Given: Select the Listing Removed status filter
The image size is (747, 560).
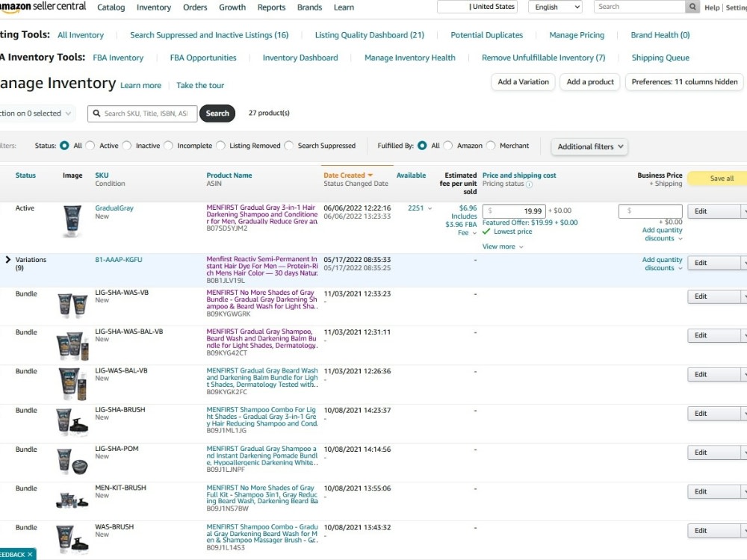Looking at the screenshot, I should (x=220, y=146).
